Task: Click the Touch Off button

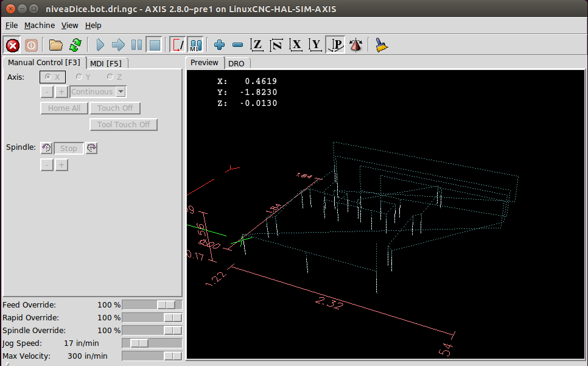Action: 115,108
